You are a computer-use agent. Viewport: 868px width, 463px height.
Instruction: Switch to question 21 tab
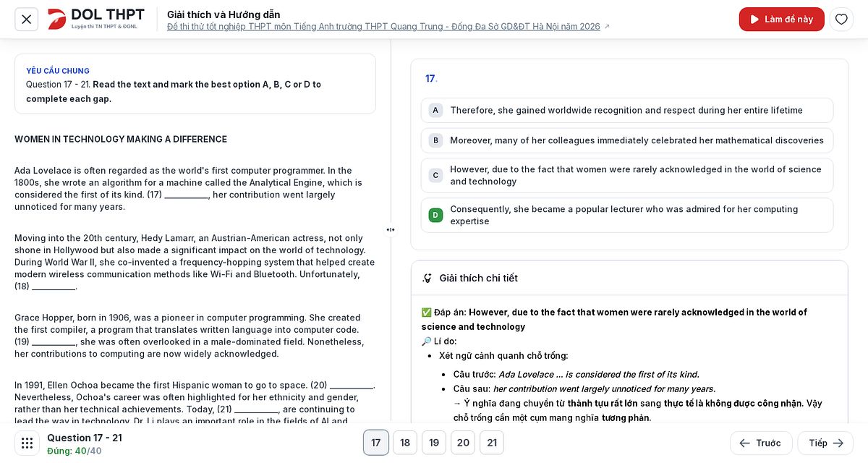point(492,443)
